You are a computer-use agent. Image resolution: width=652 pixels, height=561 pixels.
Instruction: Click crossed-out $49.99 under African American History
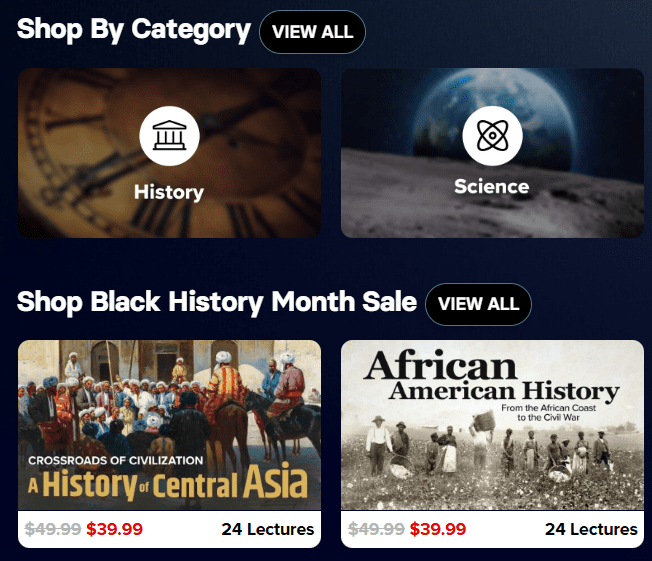[377, 529]
